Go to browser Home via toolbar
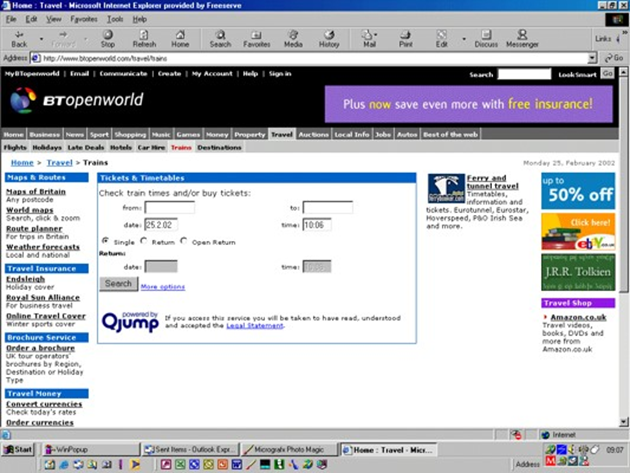This screenshot has width=630, height=473. [x=180, y=39]
